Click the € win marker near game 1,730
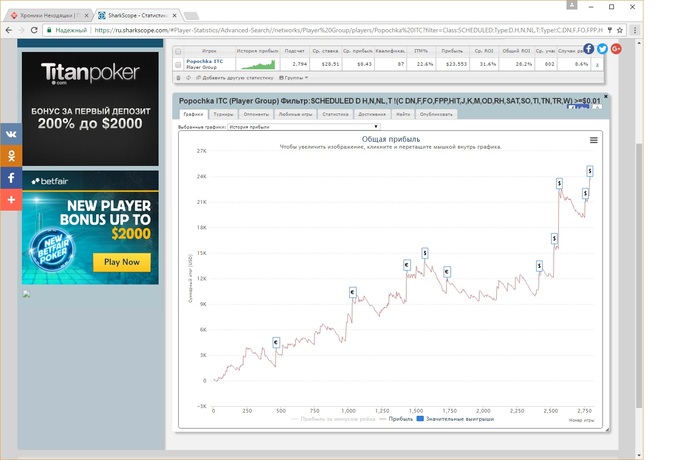The height and width of the screenshot is (460, 700). (447, 272)
